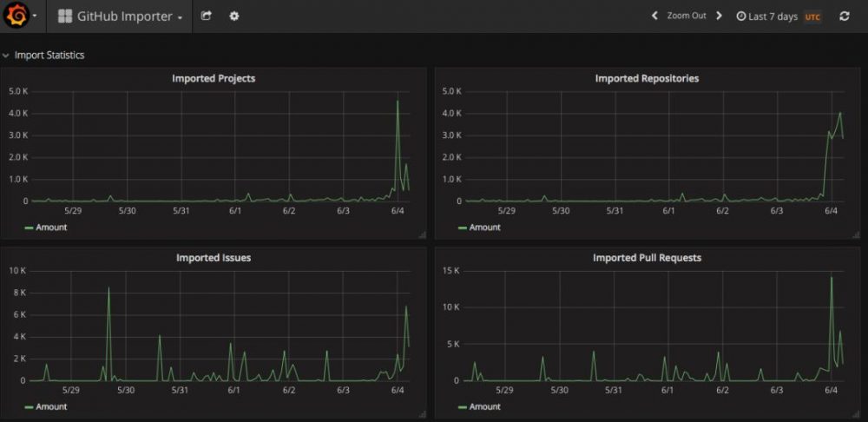
Task: Open the Imported Projects panel title menu
Action: 214,78
